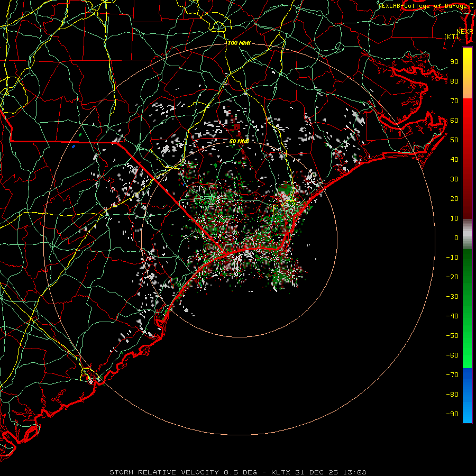Click the "STORM RELATIVE VELOCITY 0.5 DEG" product title

click(x=183, y=472)
